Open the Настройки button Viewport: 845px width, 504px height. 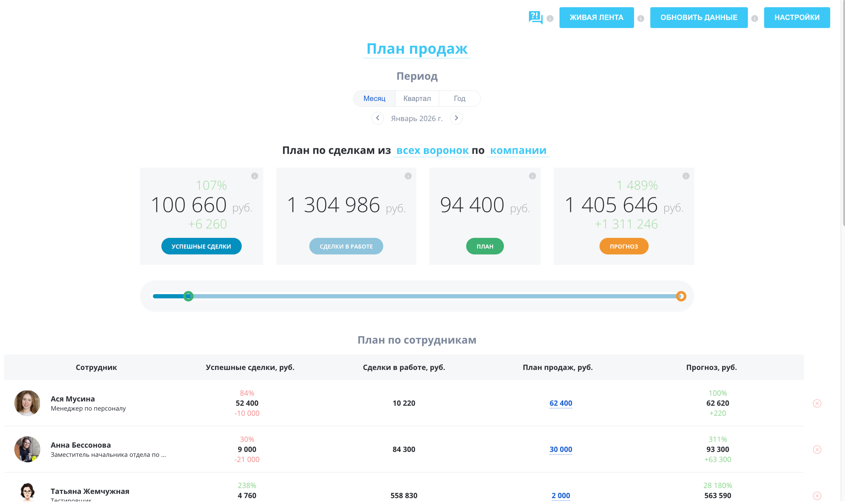tap(796, 17)
